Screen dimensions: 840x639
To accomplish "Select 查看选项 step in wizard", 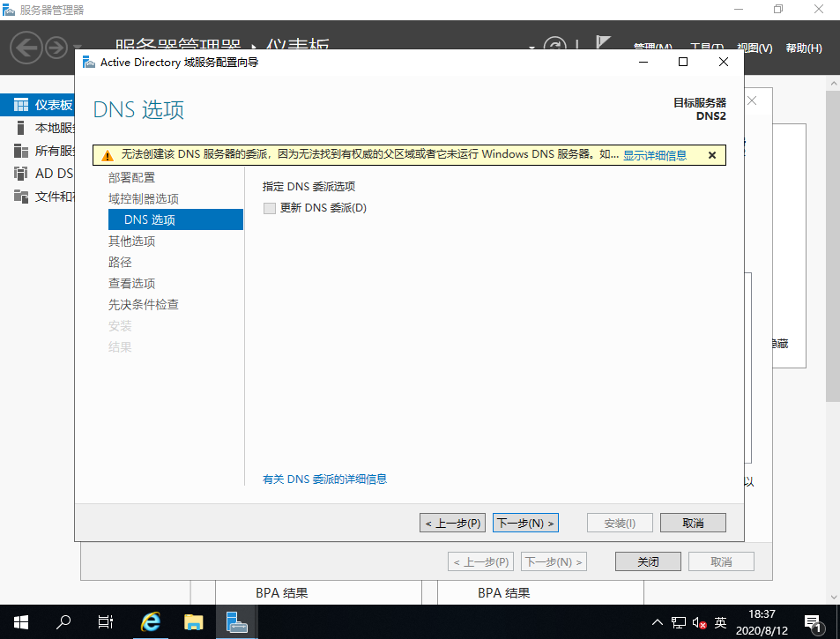I will pos(132,283).
